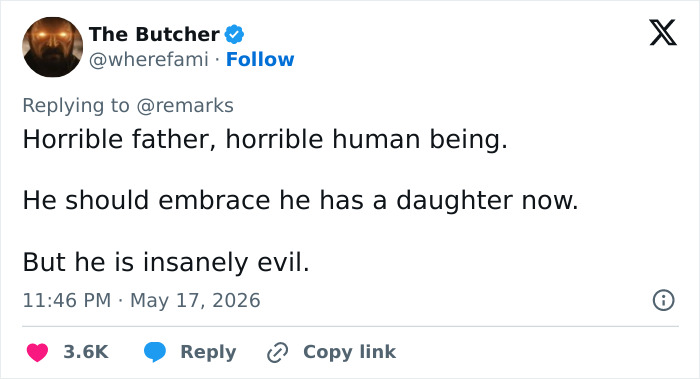Click the 'Replying to' label
Image resolution: width=700 pixels, height=379 pixels.
(76, 106)
